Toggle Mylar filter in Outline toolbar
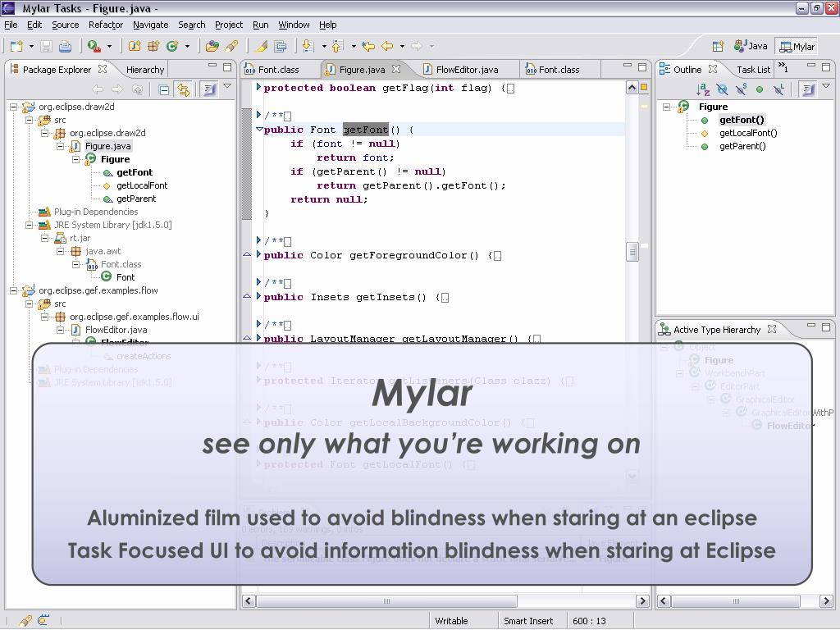Image resolution: width=840 pixels, height=630 pixels. point(807,89)
